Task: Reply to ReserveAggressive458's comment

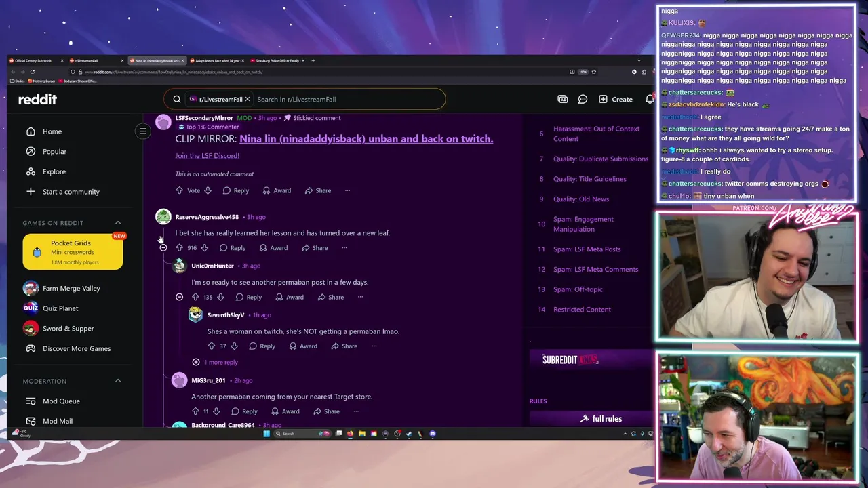Action: point(232,248)
